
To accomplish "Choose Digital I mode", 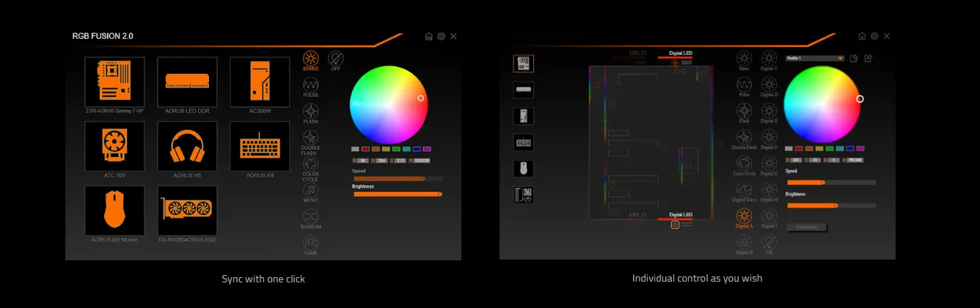I will point(769,216).
